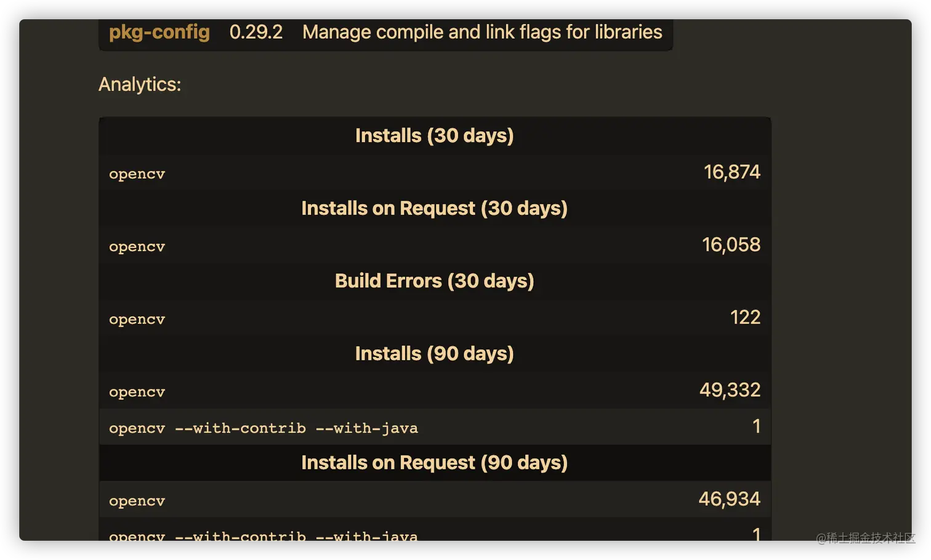Select the Installs (30 days) table header
This screenshot has width=931, height=560.
434,135
